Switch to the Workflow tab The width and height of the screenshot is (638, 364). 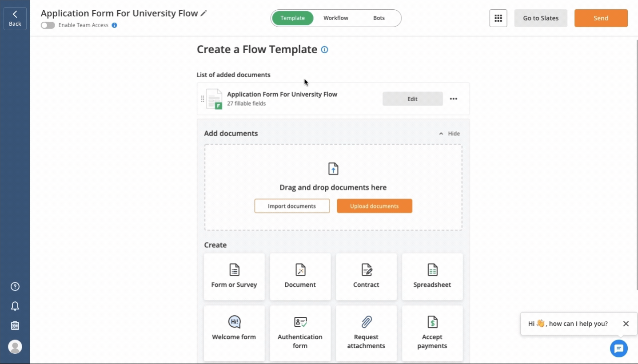pos(335,18)
